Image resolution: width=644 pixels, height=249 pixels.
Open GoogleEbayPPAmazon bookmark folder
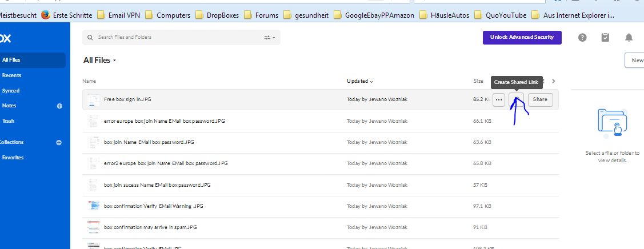coord(374,15)
